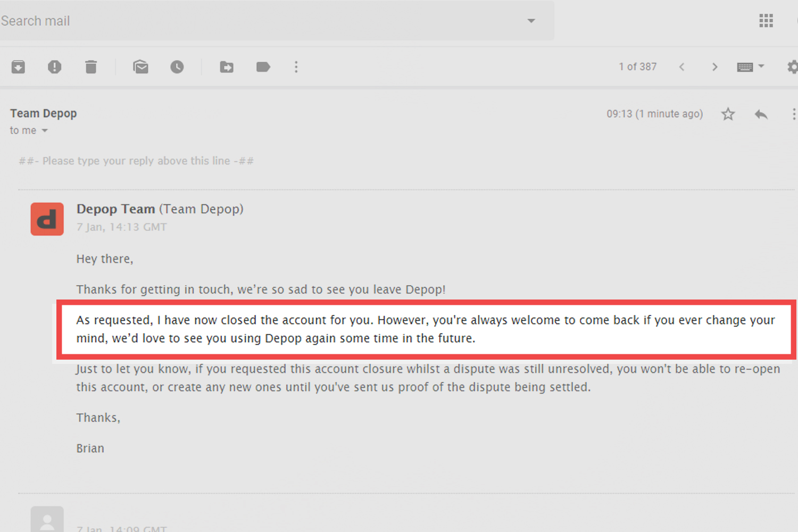This screenshot has height=532, width=798.
Task: Click the Depop red logo avatar
Action: point(47,219)
